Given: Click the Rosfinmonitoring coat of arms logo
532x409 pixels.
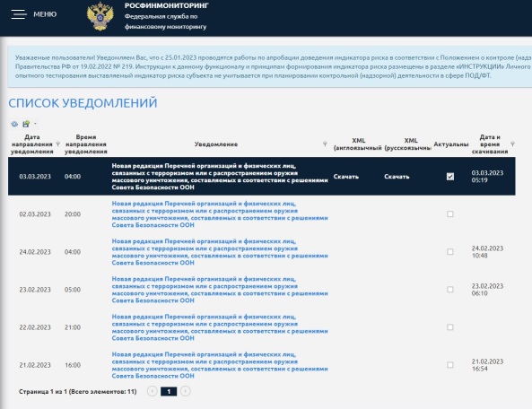Looking at the screenshot, I should 100,16.
